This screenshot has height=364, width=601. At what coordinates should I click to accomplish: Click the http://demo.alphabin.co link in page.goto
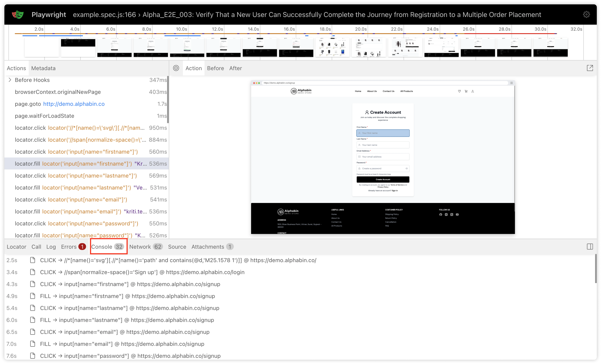tap(74, 104)
